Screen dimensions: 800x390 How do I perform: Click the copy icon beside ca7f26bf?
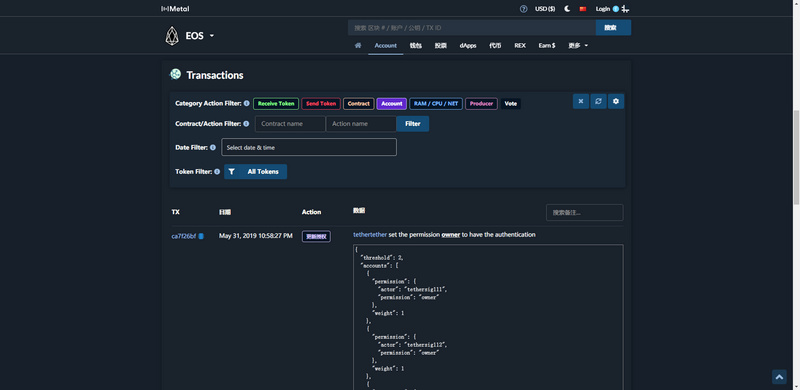pyautogui.click(x=201, y=236)
